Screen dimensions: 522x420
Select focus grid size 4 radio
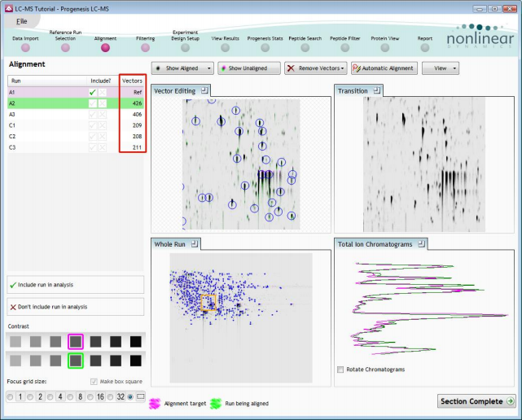click(50, 396)
